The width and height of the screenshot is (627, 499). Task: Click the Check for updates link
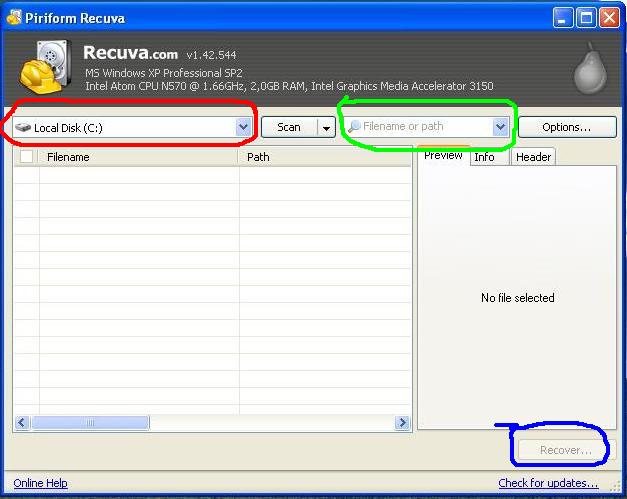[x=548, y=483]
